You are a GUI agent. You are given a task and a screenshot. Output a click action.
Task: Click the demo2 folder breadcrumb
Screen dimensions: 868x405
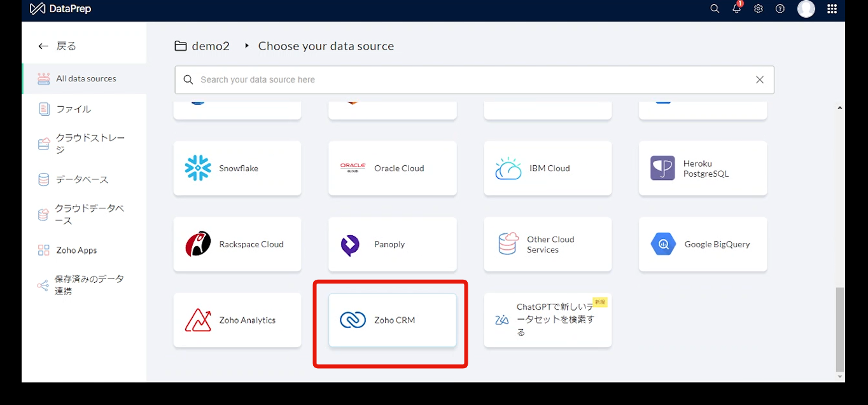pyautogui.click(x=211, y=46)
